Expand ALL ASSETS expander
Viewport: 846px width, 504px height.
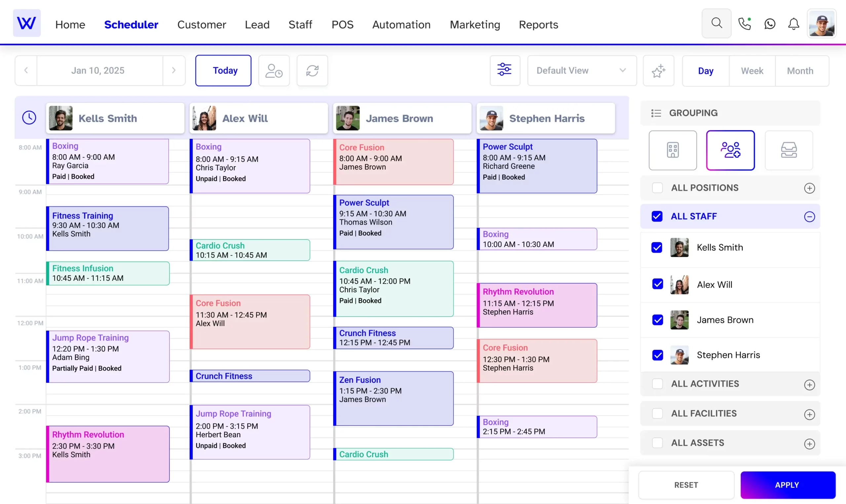(810, 444)
